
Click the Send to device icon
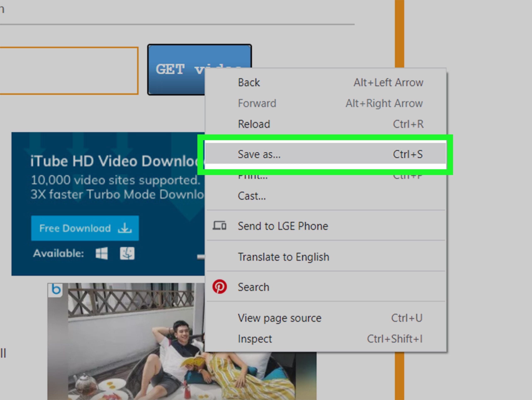click(219, 226)
